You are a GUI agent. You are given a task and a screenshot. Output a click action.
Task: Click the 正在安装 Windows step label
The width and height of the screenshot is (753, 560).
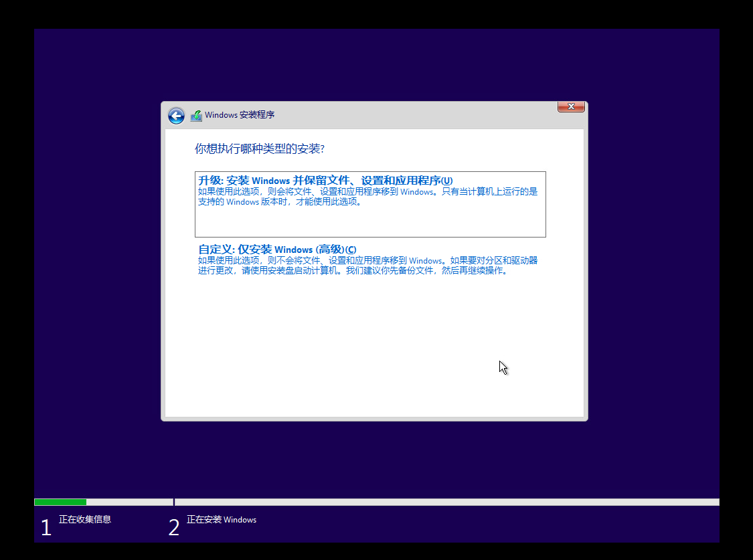pos(222,520)
